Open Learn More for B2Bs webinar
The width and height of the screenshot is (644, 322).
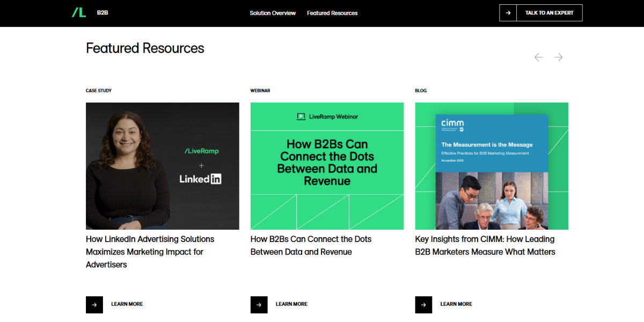[x=291, y=304]
